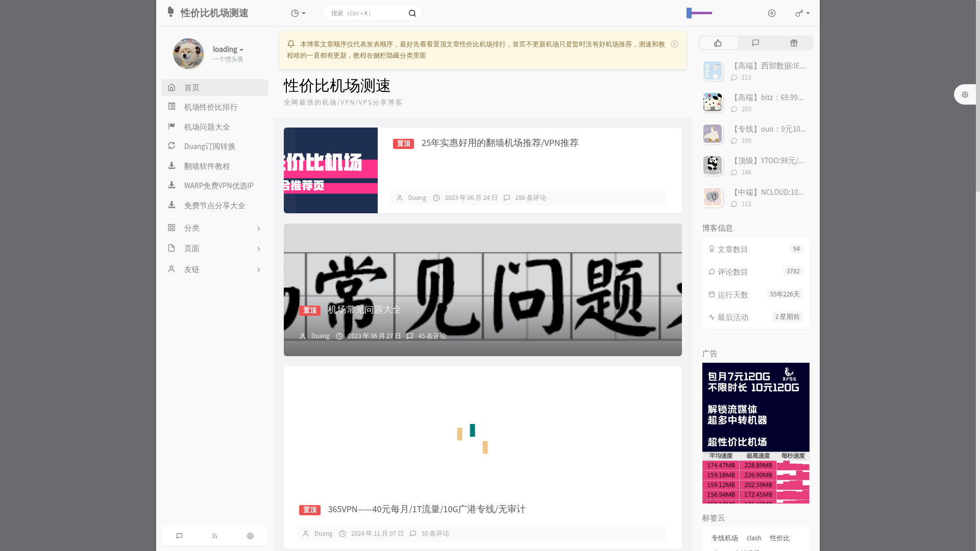Open 【高端】bitz：69.99 popular post

point(767,97)
